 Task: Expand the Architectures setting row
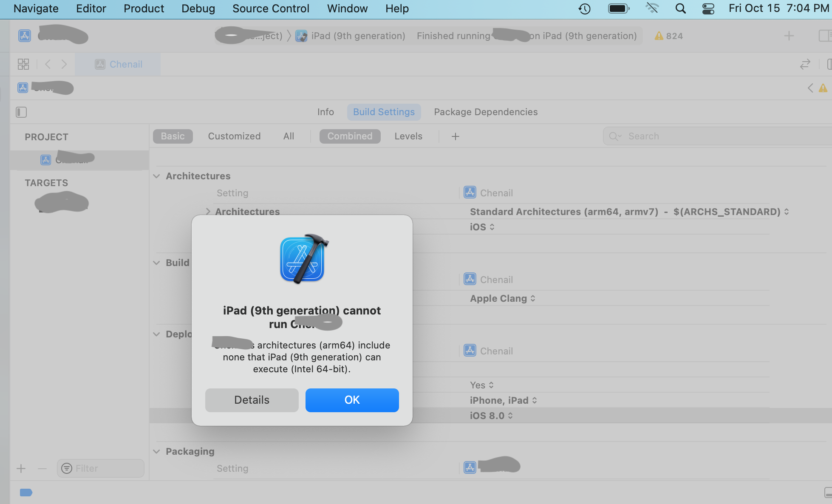(x=208, y=212)
